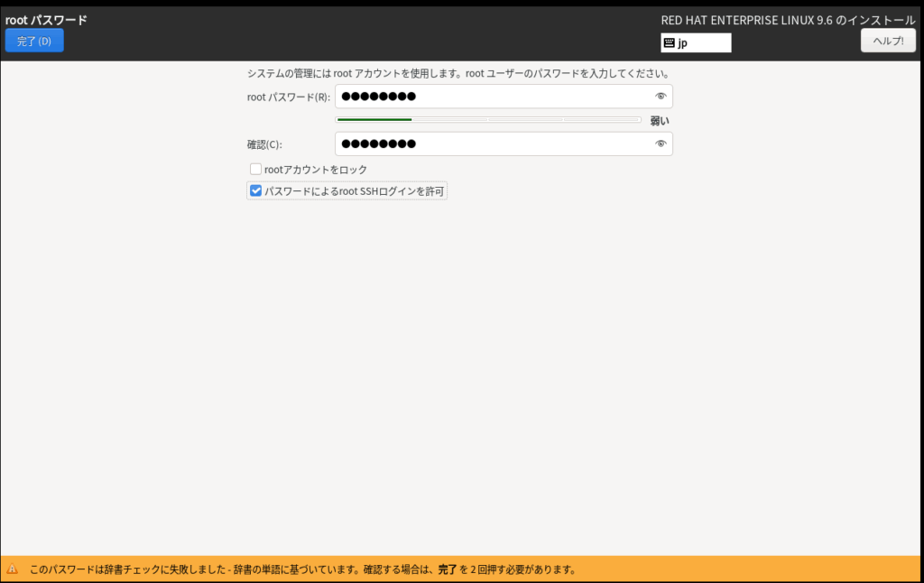Show root password using eye icon
The height and width of the screenshot is (583, 924).
661,97
